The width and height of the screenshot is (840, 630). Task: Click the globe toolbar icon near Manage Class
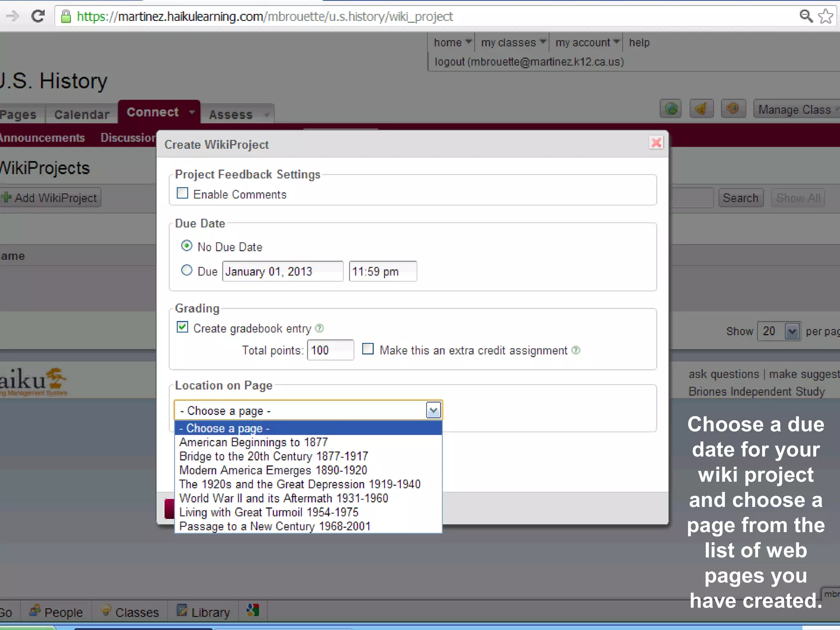pos(671,109)
